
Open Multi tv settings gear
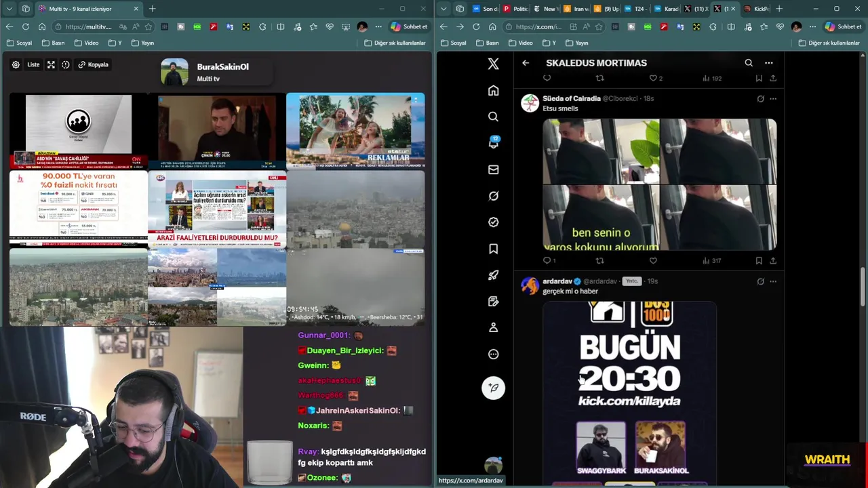click(x=16, y=64)
